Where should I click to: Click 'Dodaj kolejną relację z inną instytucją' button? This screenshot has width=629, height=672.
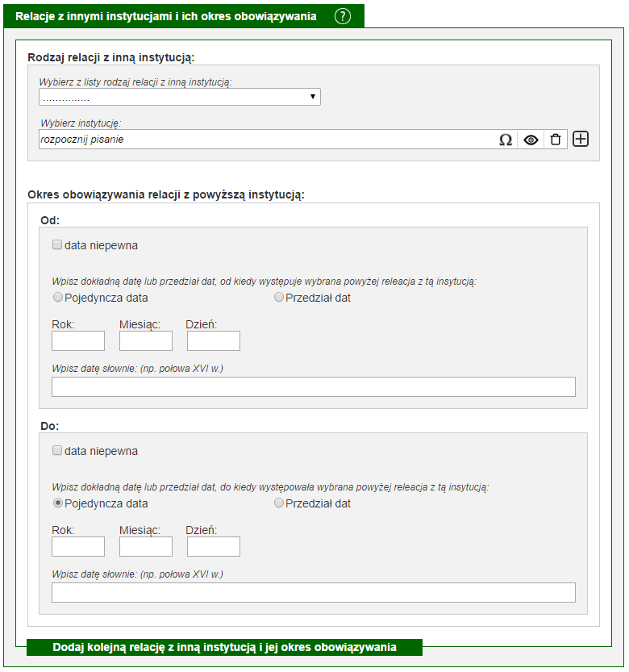coord(224,647)
